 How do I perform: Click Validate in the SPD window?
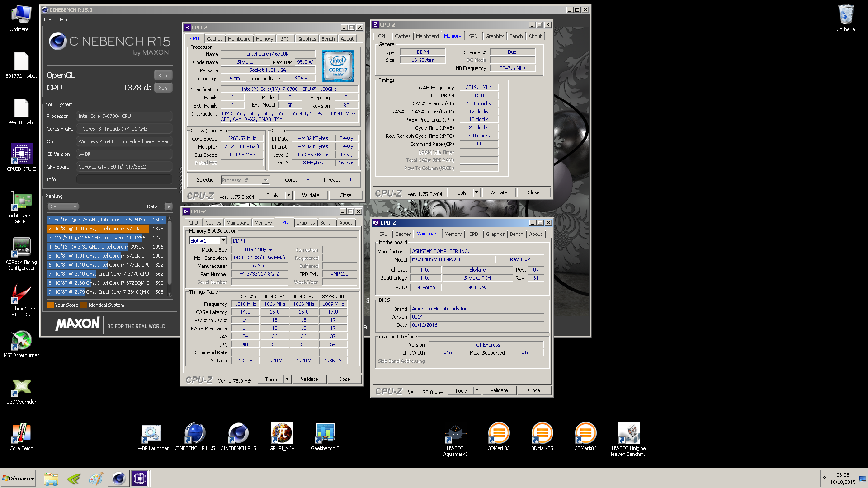309,379
